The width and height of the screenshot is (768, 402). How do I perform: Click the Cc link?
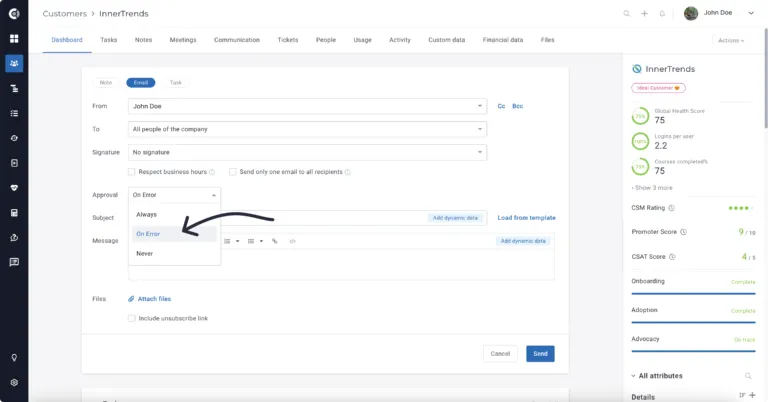pos(501,106)
